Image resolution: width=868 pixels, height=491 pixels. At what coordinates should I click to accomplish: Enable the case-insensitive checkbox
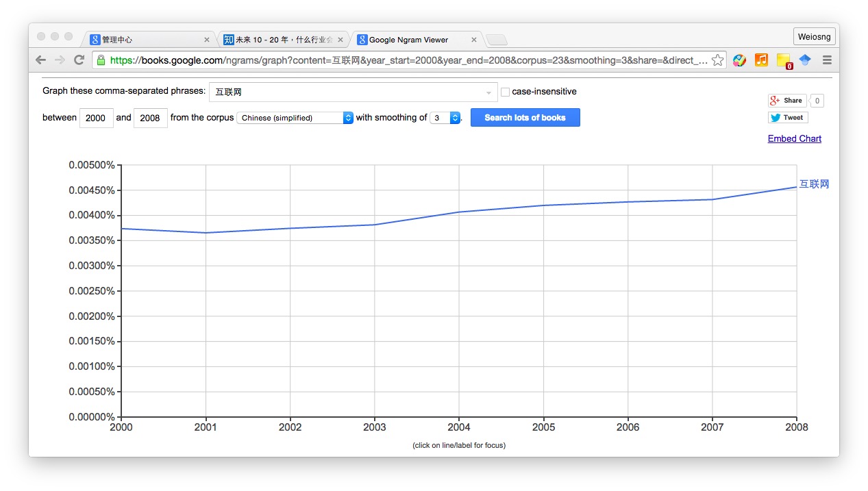(x=506, y=92)
